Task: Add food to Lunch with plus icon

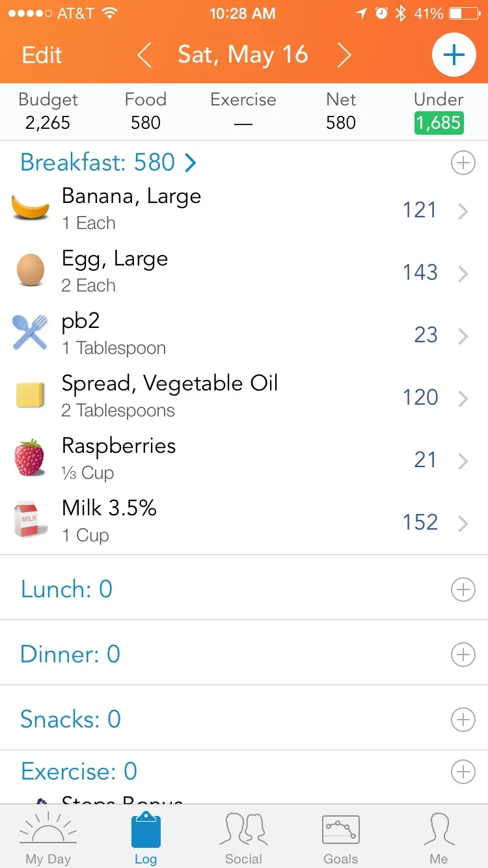Action: (x=463, y=590)
